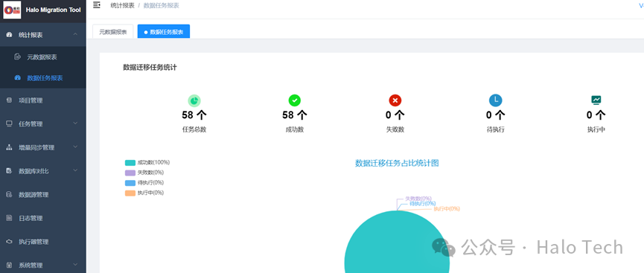The height and width of the screenshot is (273, 644).
Task: Click the Halo Migration Tool logo
Action: (x=12, y=10)
